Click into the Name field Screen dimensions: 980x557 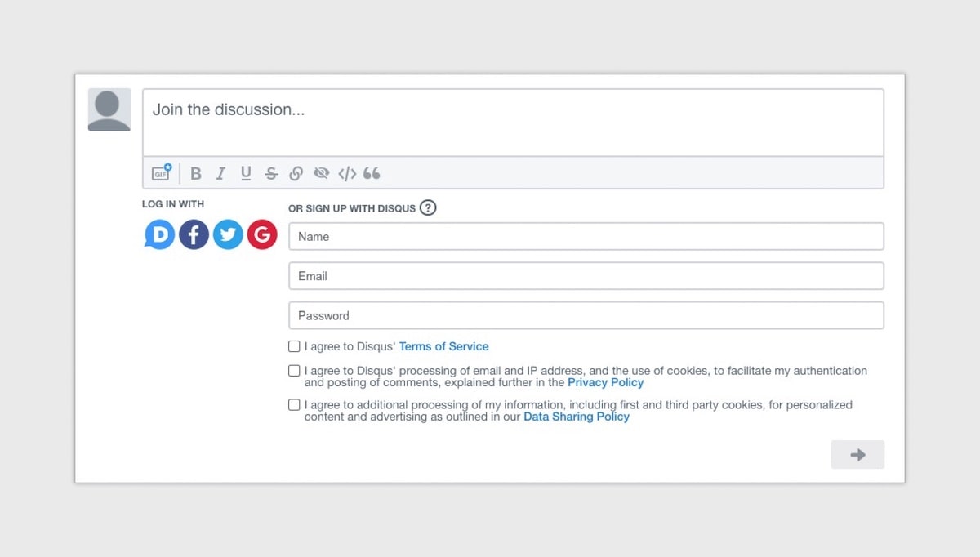586,237
